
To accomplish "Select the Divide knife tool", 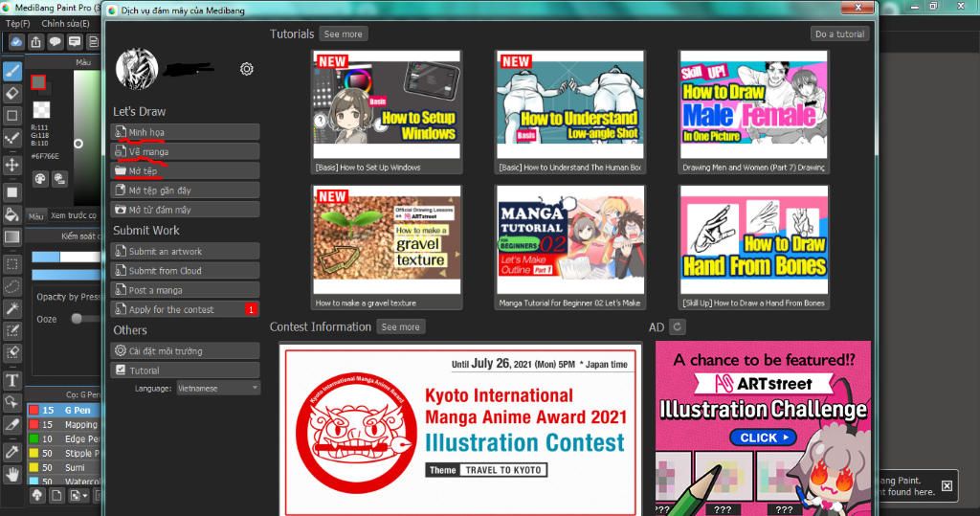I will click(x=11, y=425).
